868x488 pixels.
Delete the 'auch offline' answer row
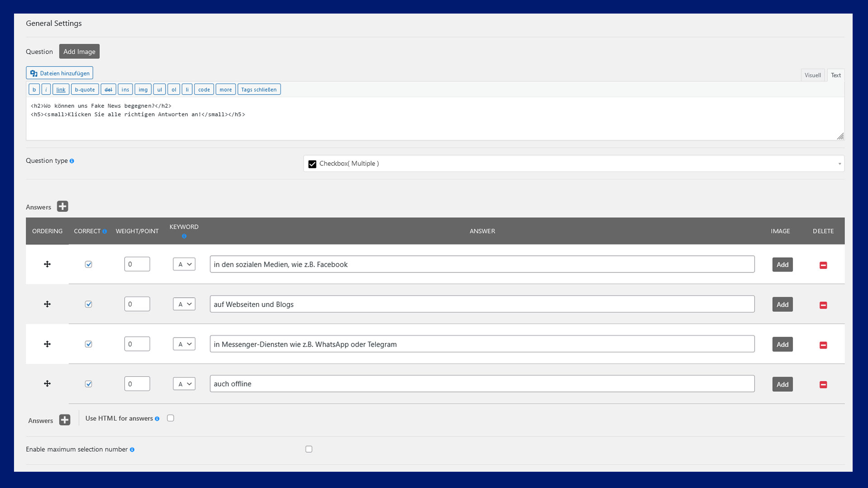click(823, 385)
